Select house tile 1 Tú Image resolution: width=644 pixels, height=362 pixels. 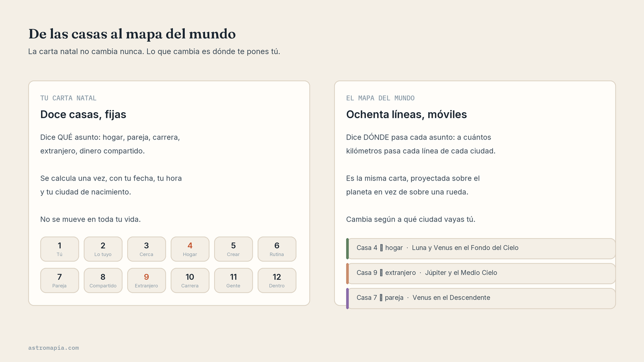(x=60, y=249)
